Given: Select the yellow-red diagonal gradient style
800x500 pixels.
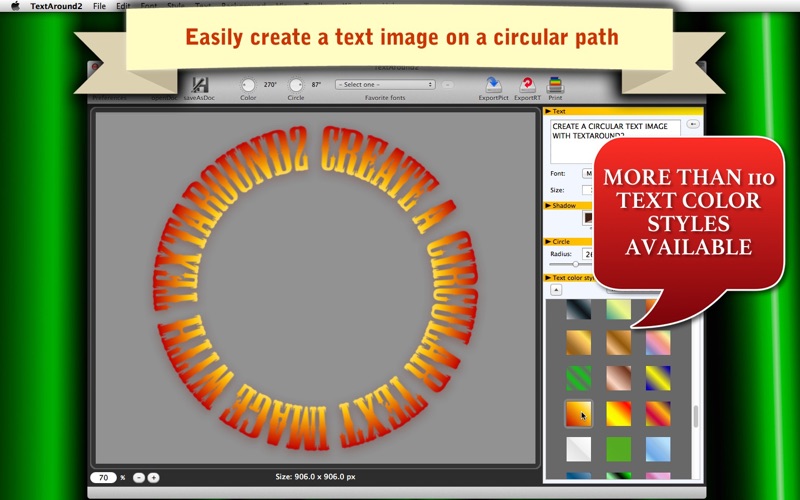Looking at the screenshot, I should (x=618, y=414).
